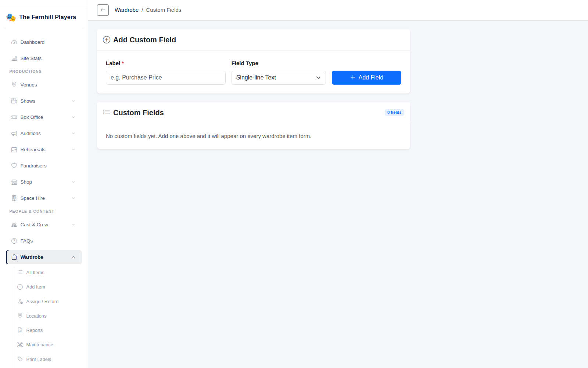Click the Maintenance tools icon
This screenshot has width=588, height=368.
click(20, 345)
